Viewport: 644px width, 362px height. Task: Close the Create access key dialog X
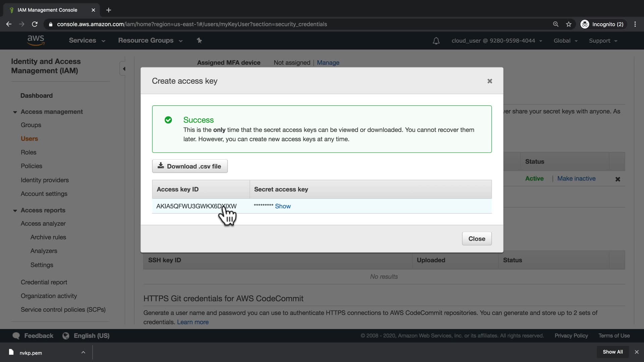tap(489, 81)
